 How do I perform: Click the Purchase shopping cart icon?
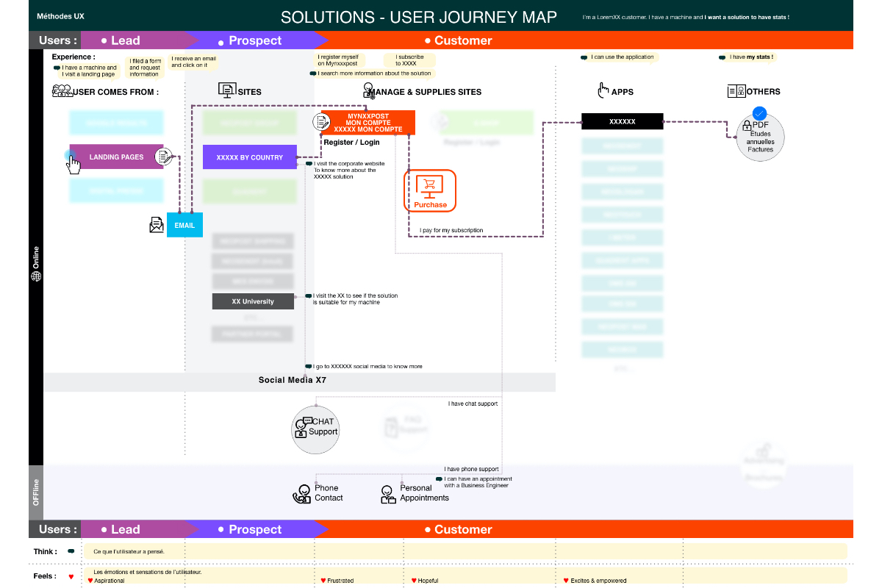pos(430,186)
